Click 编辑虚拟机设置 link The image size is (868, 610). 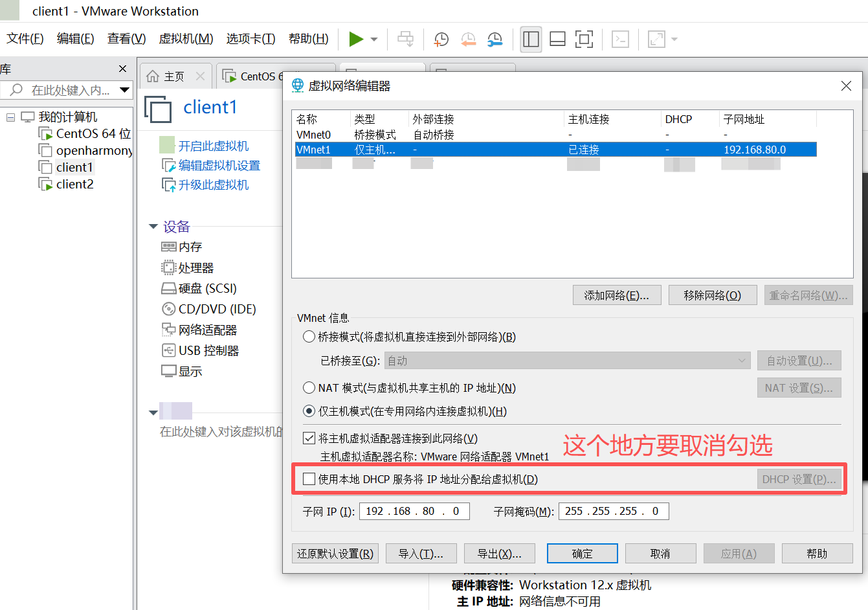tap(219, 166)
